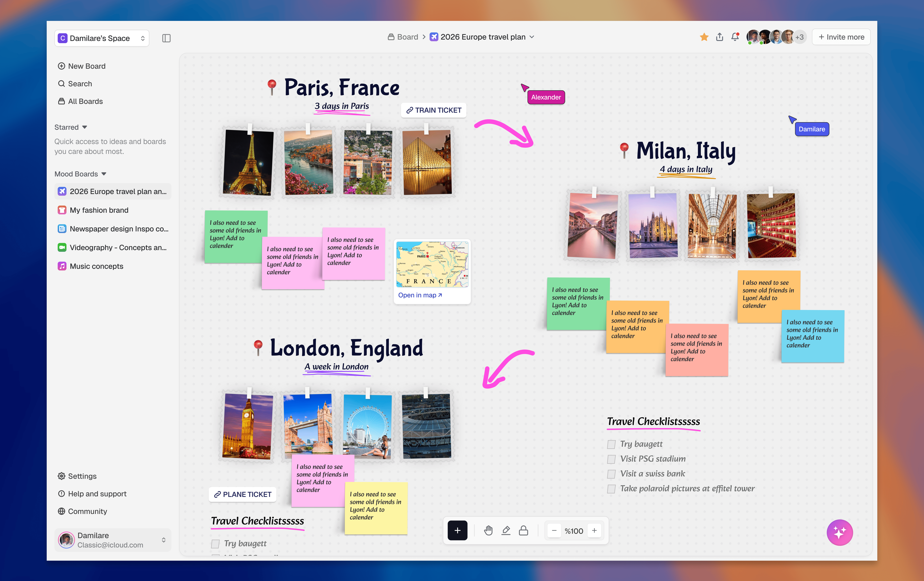Screen dimensions: 924x581
Task: Select the pen draw tool
Action: click(x=506, y=530)
